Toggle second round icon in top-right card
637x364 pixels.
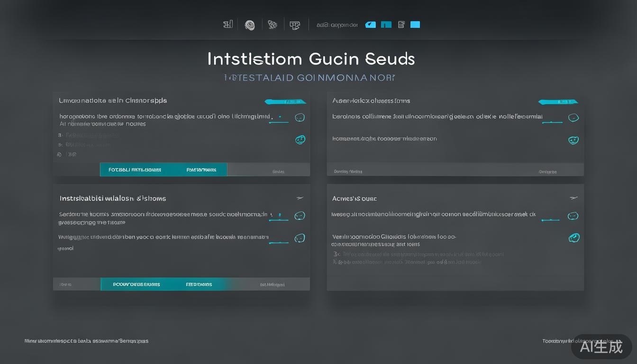[x=573, y=140]
